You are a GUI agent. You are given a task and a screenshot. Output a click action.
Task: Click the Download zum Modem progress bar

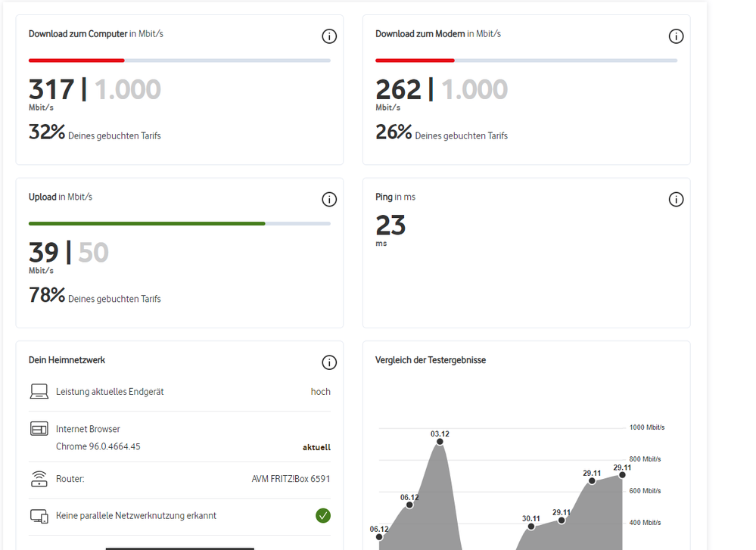(526, 61)
